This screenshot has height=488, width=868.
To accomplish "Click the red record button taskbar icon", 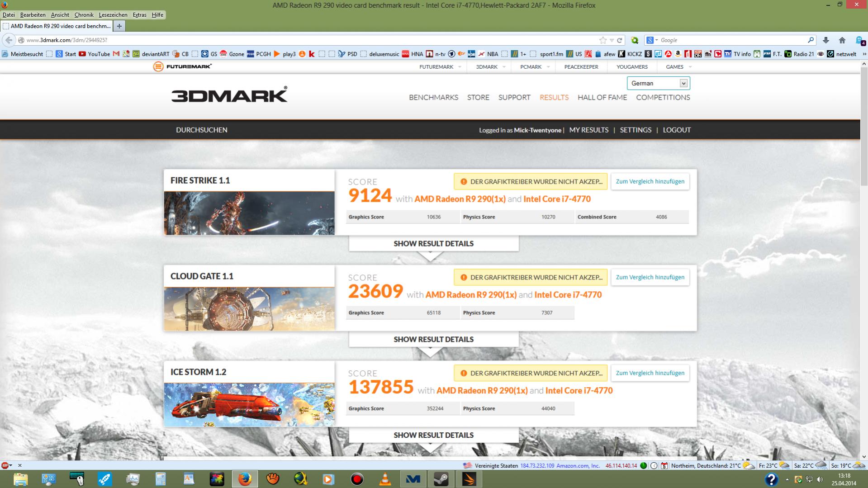I will pyautogui.click(x=357, y=479).
